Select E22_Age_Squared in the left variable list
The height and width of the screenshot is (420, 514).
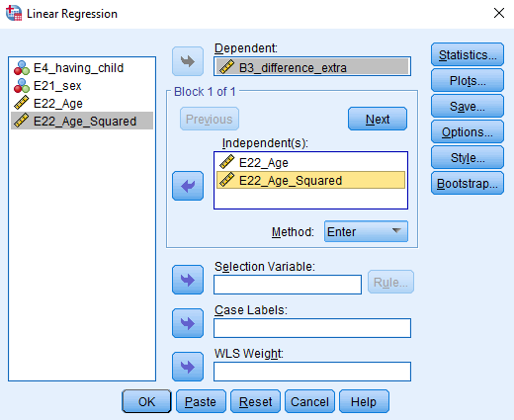pyautogui.click(x=82, y=121)
